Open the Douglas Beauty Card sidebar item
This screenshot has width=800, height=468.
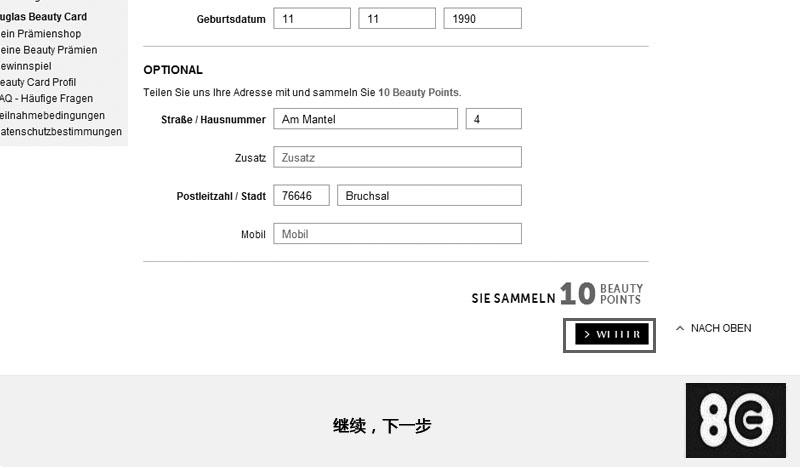[43, 17]
